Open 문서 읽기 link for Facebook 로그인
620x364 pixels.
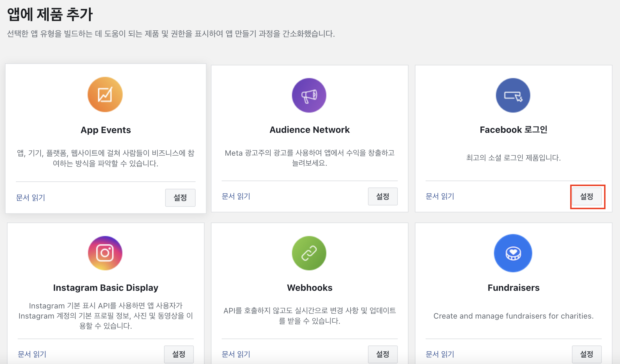click(x=440, y=196)
